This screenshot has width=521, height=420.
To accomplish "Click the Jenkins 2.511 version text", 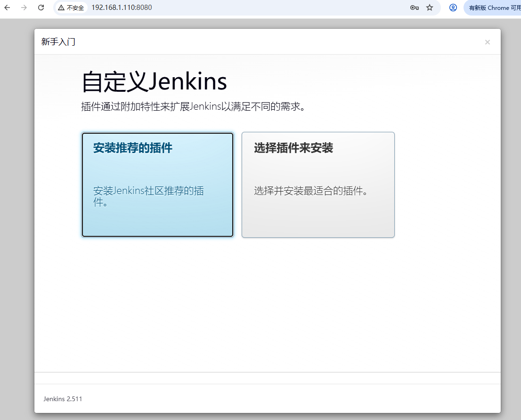I will 63,399.
